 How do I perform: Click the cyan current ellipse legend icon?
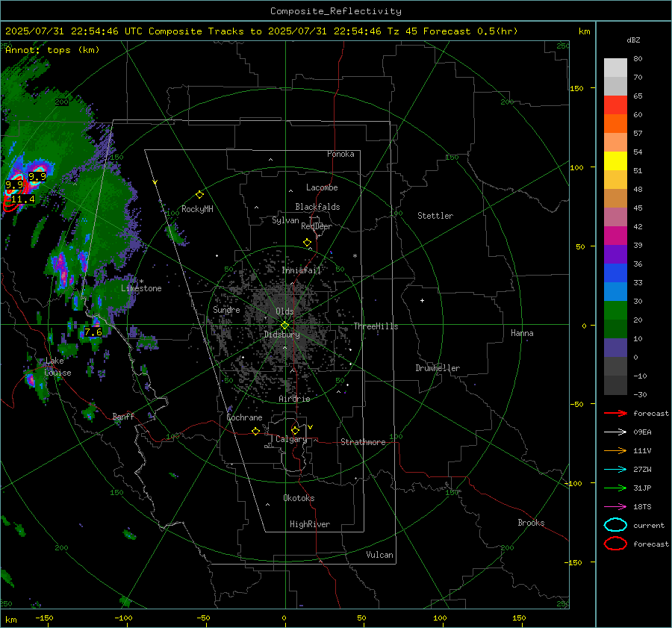[x=615, y=525]
